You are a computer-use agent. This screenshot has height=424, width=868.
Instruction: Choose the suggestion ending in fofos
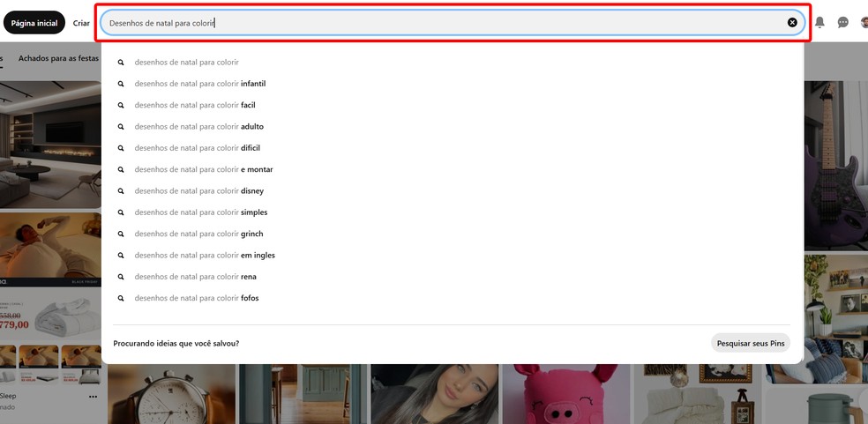(197, 298)
